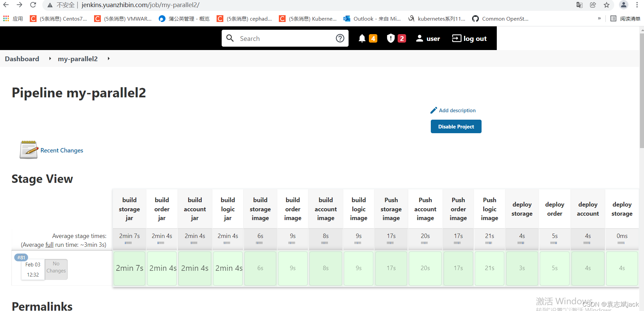
Task: Click build order jar 2min 4s cell
Action: [162, 268]
